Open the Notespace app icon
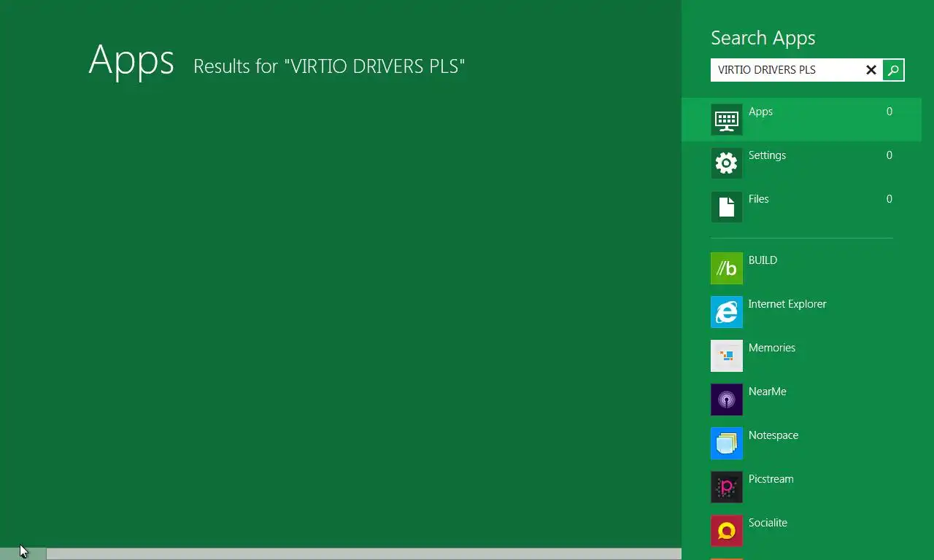The width and height of the screenshot is (934, 560). [x=727, y=443]
